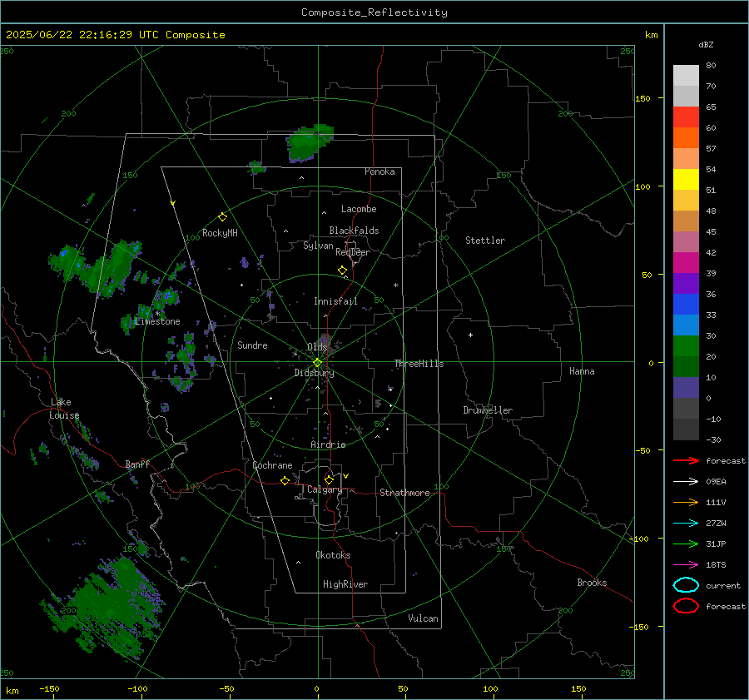The width and height of the screenshot is (749, 700).
Task: Click the red forecast ellipse legend icon
Action: pos(686,606)
